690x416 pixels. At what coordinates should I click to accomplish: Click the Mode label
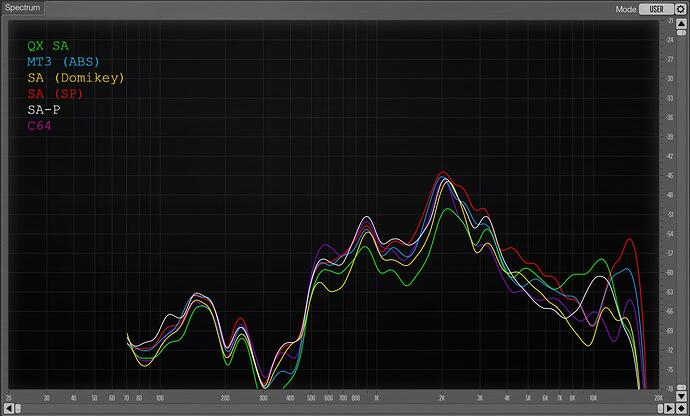(625, 8)
